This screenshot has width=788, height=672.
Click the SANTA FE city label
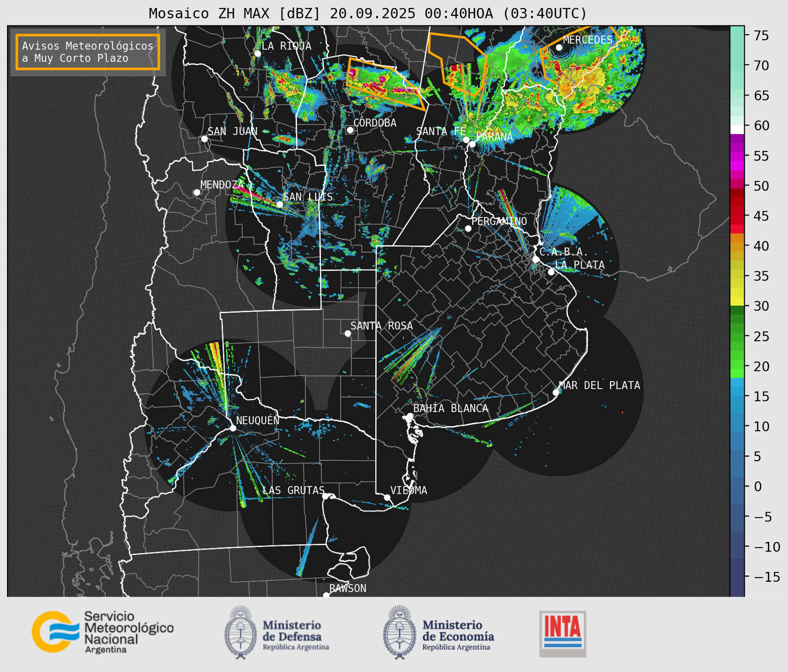tap(441, 131)
